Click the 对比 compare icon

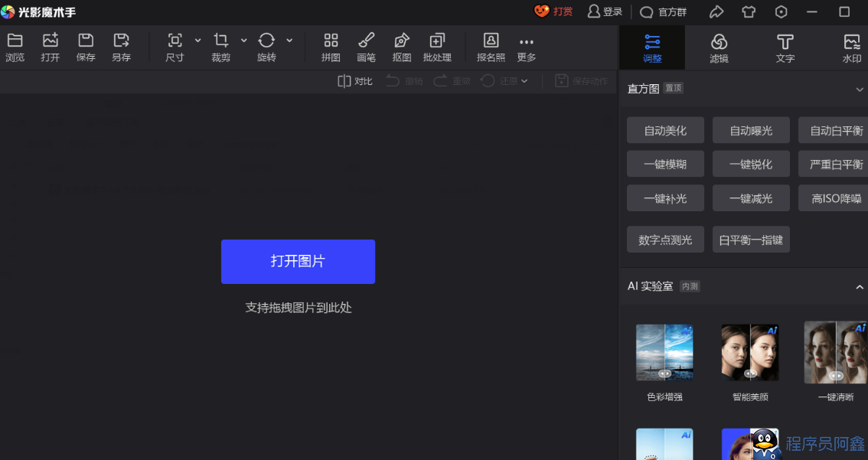344,81
